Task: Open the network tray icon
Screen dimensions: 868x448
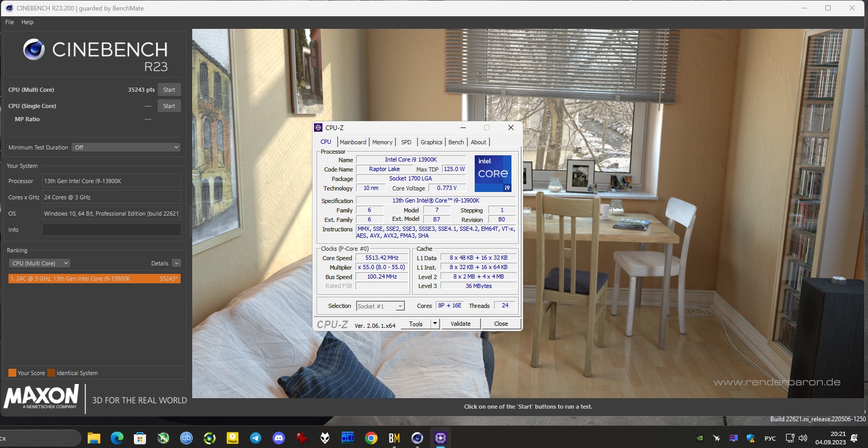Action: 790,438
